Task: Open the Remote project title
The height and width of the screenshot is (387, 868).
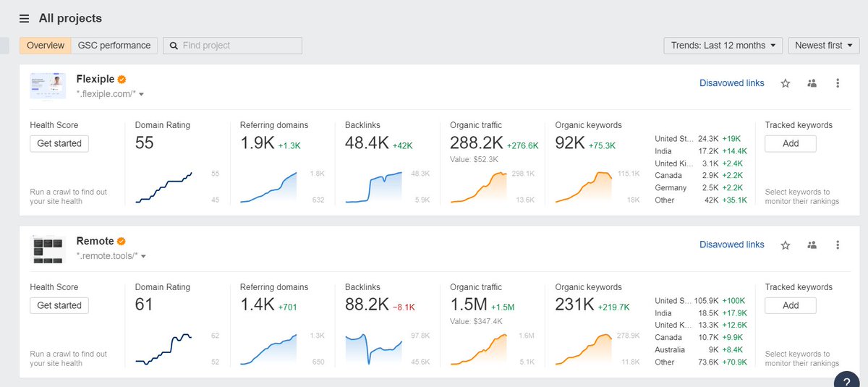Action: (x=95, y=241)
